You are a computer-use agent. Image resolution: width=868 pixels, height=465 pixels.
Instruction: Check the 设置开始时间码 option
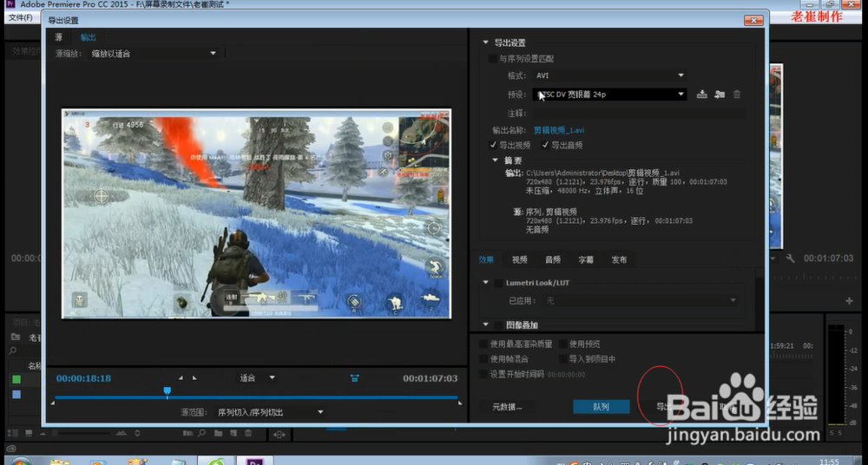tap(483, 374)
